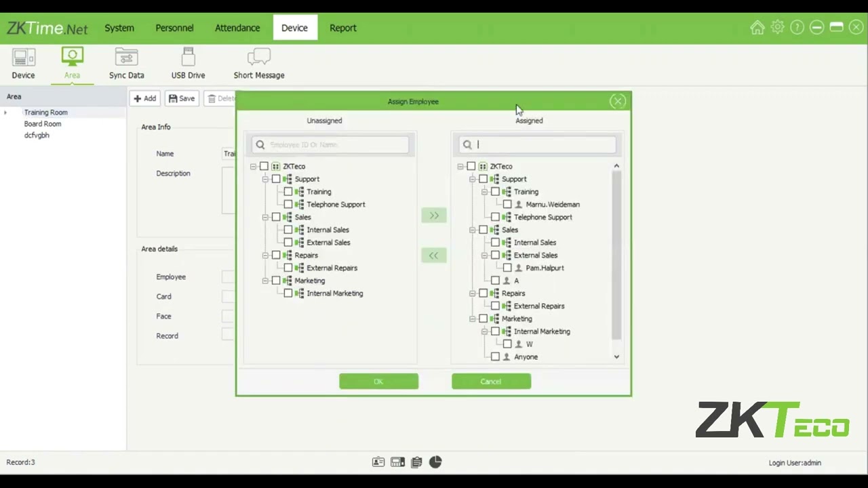Viewport: 868px width, 488px height.
Task: Select the Area toolbar icon
Action: 72,64
